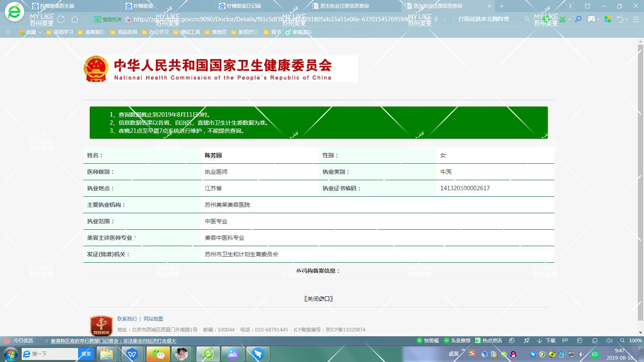Open the 网站地图 sitemap link
This screenshot has width=644, height=362.
(x=153, y=319)
